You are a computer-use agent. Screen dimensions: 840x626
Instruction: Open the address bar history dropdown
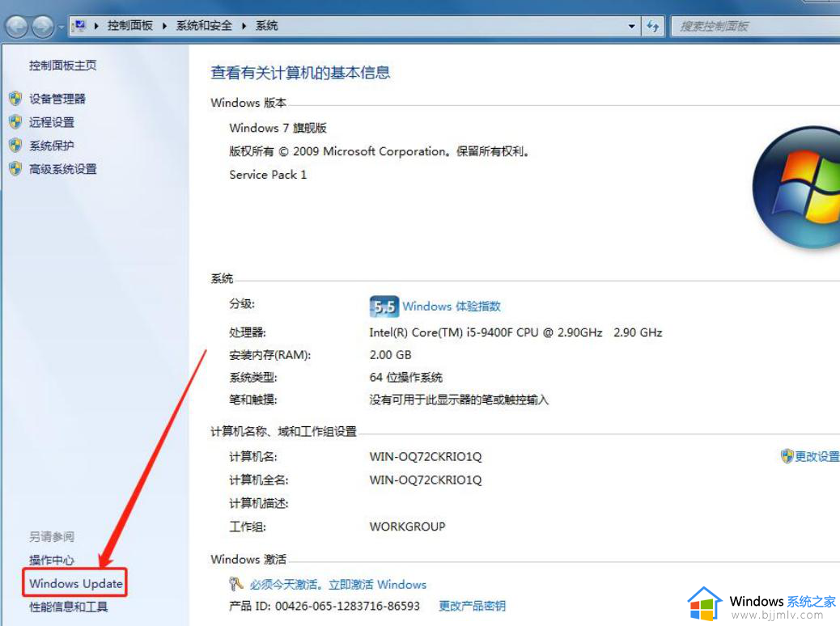click(x=631, y=26)
